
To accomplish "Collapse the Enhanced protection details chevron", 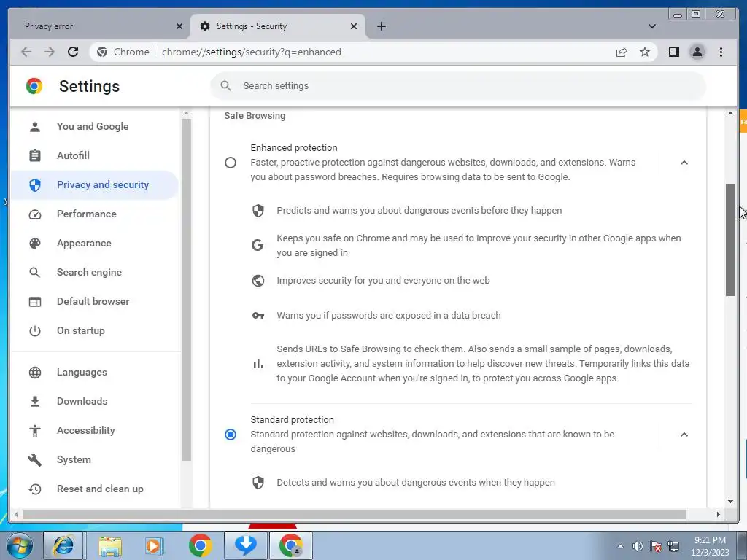I will [x=684, y=163].
